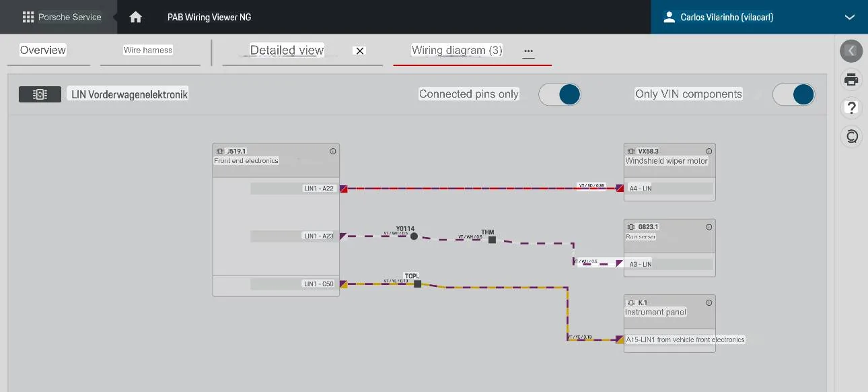Click the PAB Wiring Viewer NG title
This screenshot has height=392, width=868.
(x=209, y=17)
